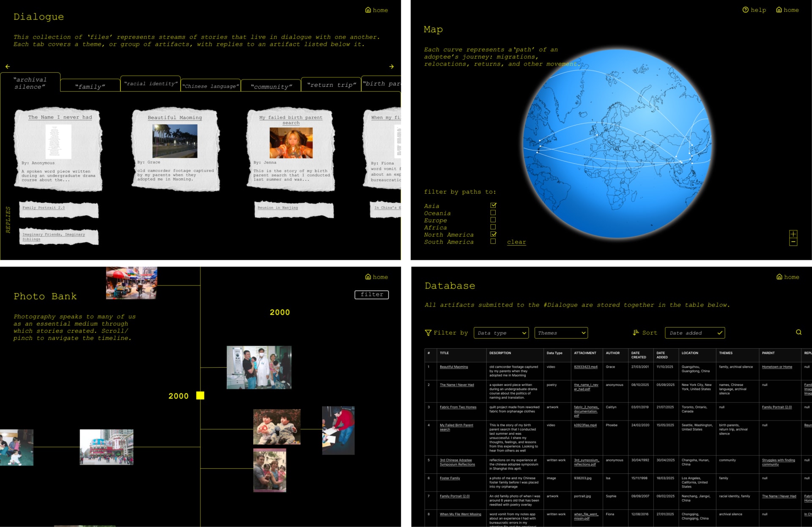
Task: Open the family photo with two adults
Action: [x=270, y=470]
